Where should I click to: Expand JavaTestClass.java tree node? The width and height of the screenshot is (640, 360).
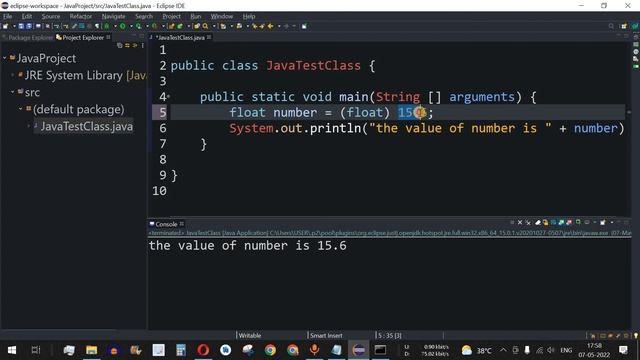(29, 126)
